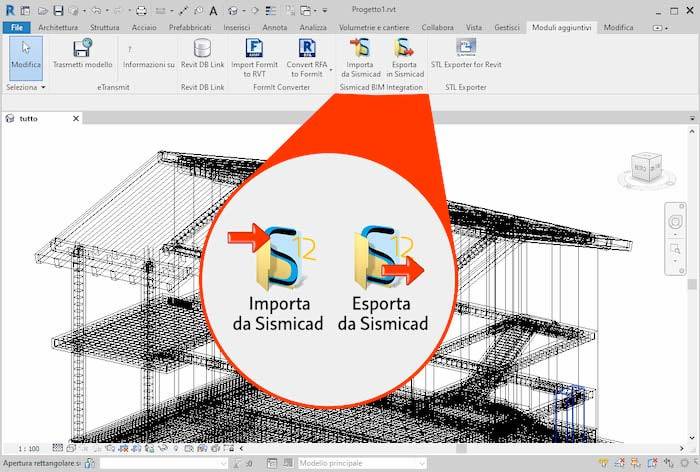The height and width of the screenshot is (472, 700).
Task: Click the zoom region tool in navigation bar
Action: [x=675, y=249]
